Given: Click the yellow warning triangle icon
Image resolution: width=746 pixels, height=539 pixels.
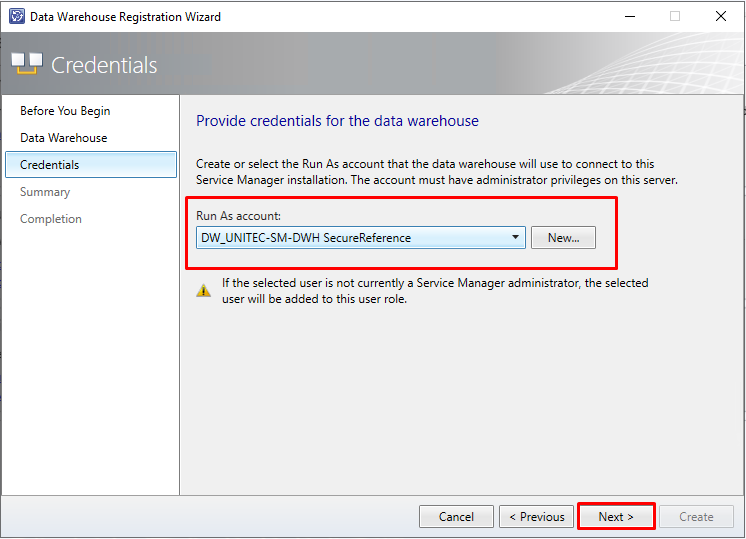Looking at the screenshot, I should (x=204, y=290).
